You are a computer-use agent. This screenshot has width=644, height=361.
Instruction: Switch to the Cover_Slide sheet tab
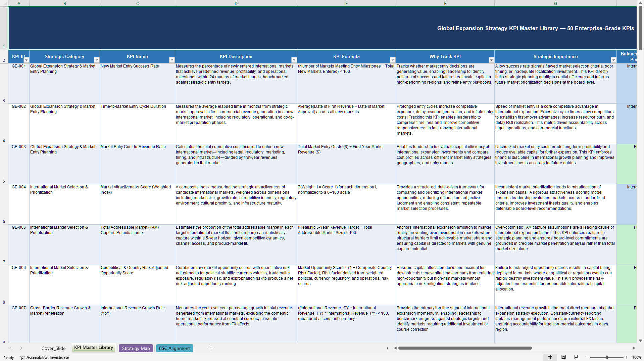pos(53,348)
